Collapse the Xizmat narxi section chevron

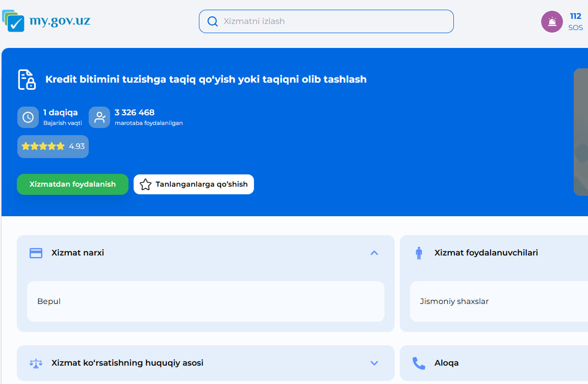pyautogui.click(x=374, y=253)
